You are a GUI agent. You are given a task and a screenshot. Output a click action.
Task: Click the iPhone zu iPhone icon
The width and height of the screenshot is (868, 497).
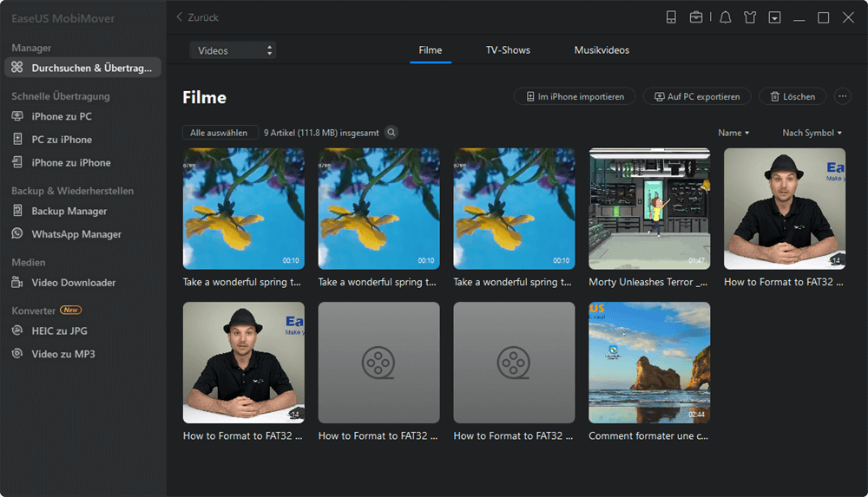click(x=17, y=162)
